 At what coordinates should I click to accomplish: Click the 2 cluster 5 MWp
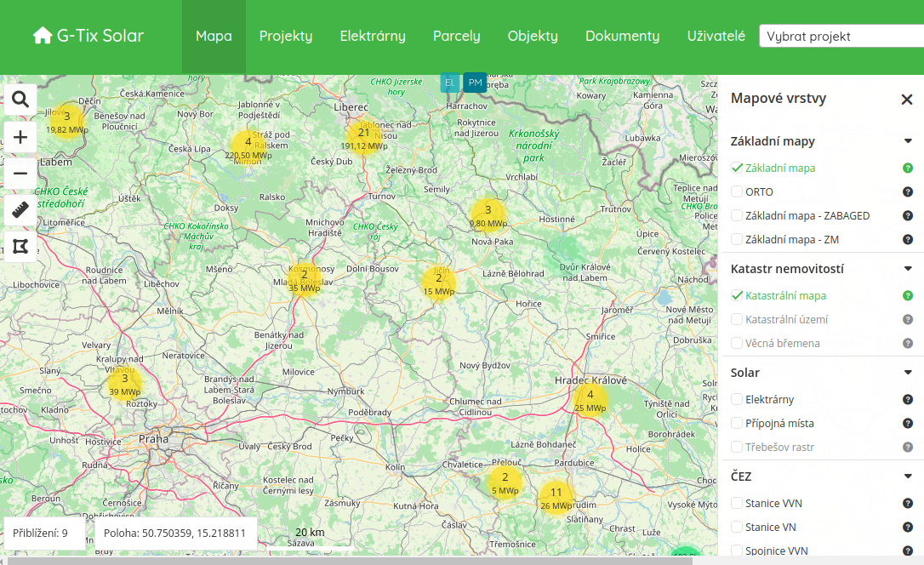coord(505,483)
